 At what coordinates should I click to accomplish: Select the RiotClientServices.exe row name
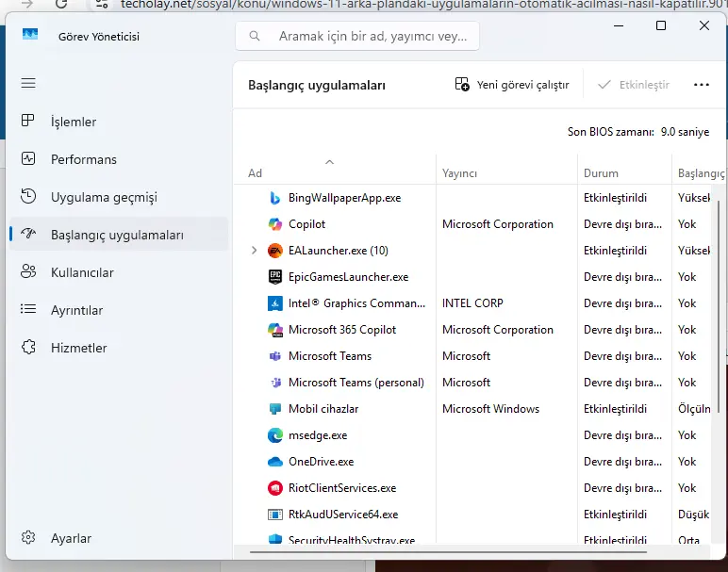[342, 488]
